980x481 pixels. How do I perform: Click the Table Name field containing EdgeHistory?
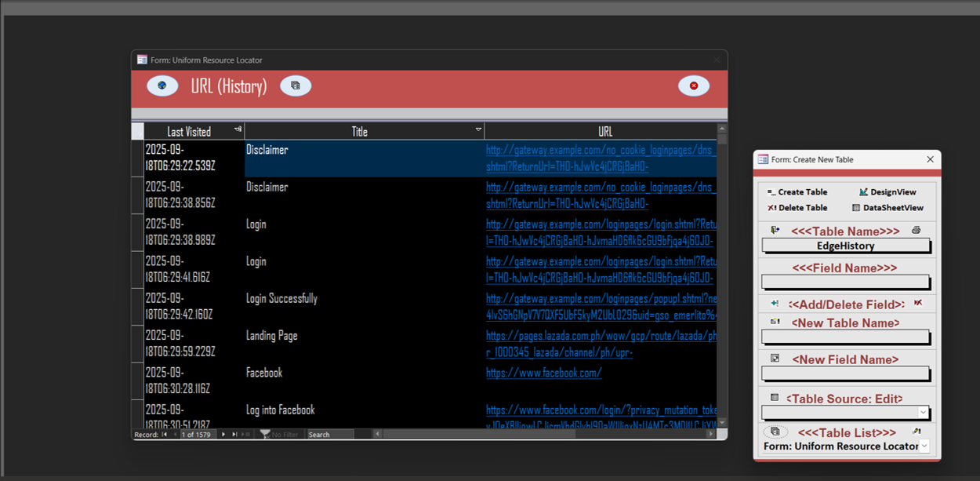(845, 246)
